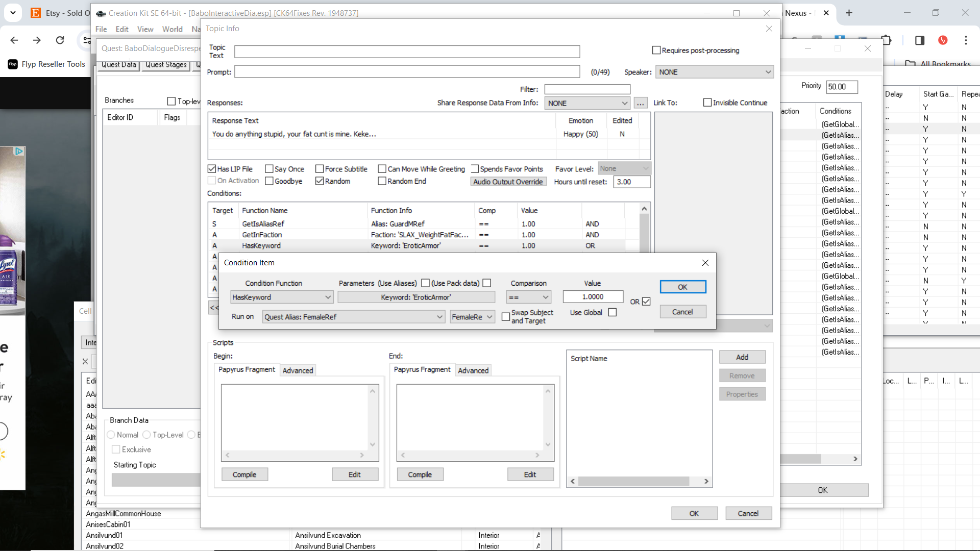The height and width of the screenshot is (551, 980).
Task: Enable Use Global checkbox
Action: coord(612,312)
